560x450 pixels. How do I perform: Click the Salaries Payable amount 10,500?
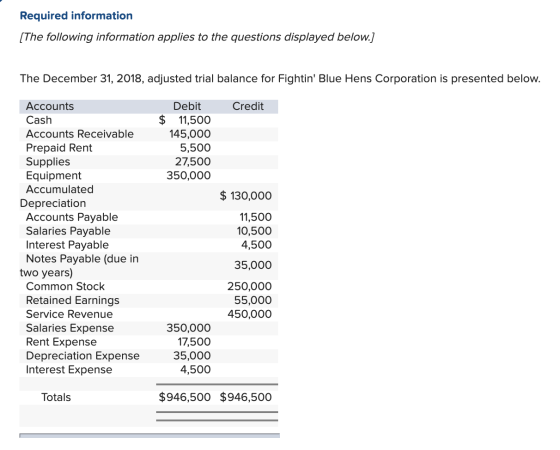coord(254,231)
